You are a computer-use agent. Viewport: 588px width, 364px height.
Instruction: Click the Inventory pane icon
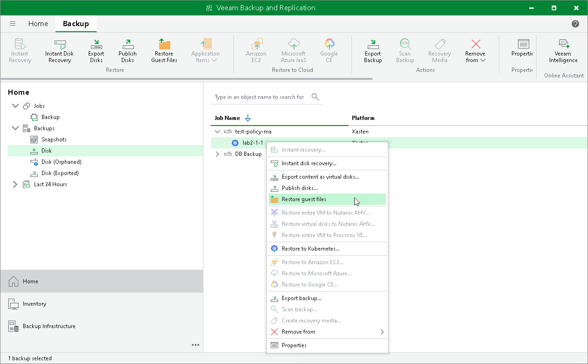[13, 304]
